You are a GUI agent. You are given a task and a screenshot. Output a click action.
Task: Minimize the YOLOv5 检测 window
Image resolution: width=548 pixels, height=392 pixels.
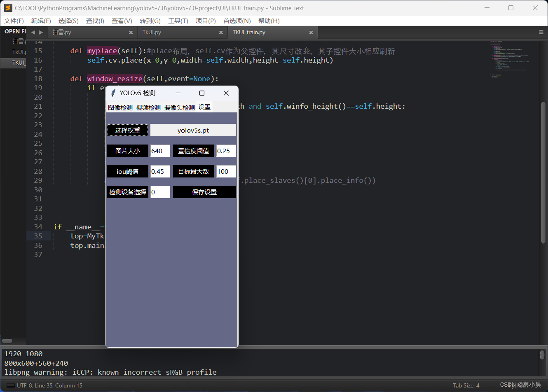pos(178,93)
